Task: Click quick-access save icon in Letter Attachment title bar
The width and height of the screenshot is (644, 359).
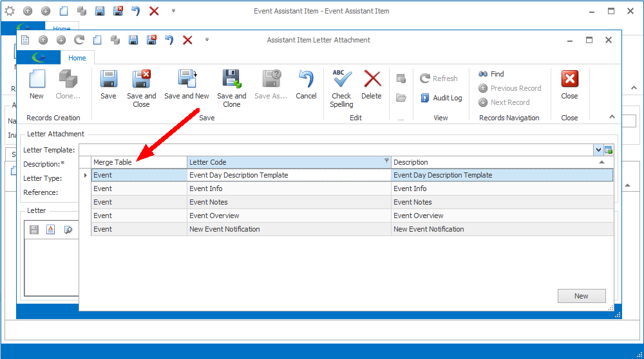Action: pos(133,40)
